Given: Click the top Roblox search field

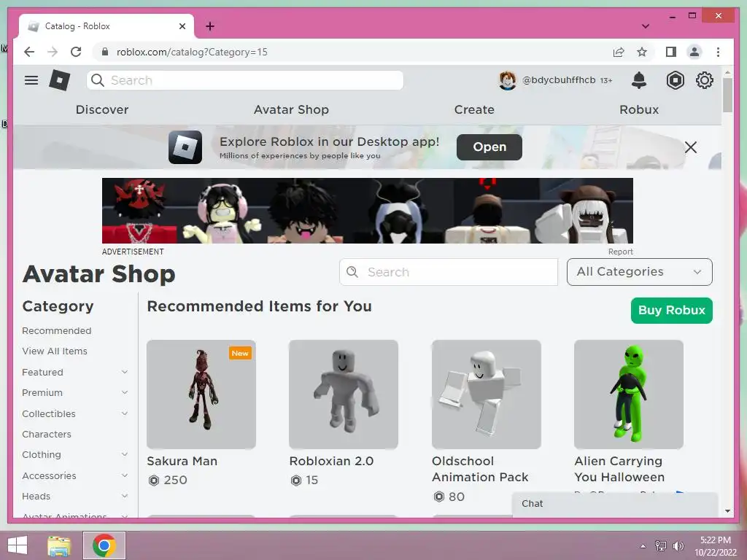Looking at the screenshot, I should [x=245, y=80].
